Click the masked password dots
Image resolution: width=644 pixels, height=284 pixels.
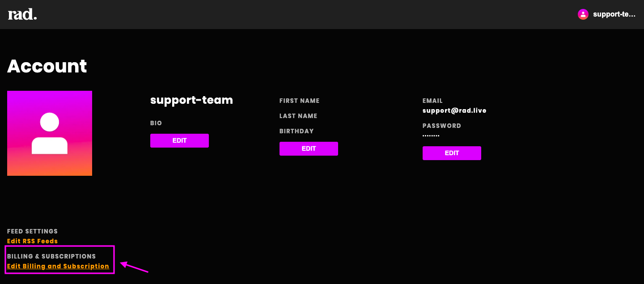click(431, 136)
